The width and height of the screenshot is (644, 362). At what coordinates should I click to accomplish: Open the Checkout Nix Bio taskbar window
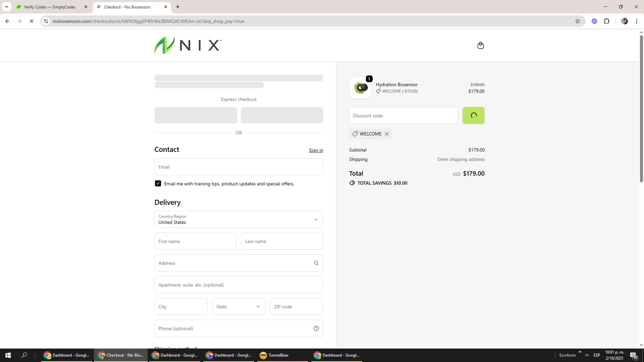121,355
